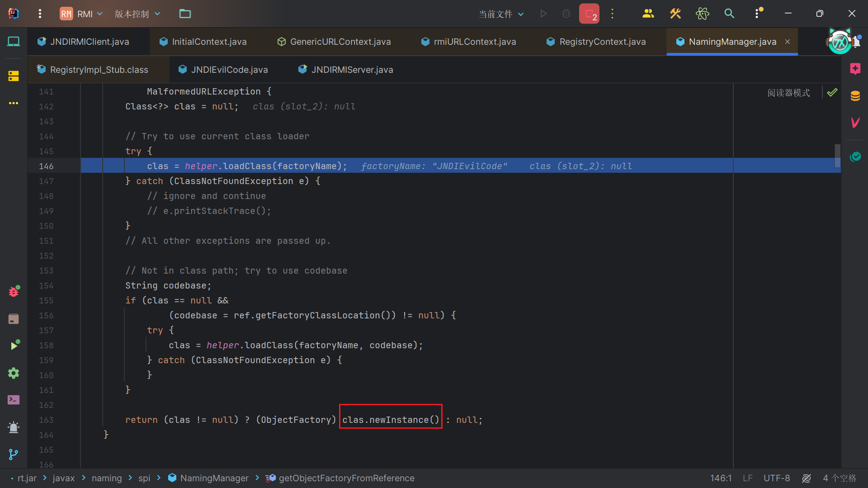Open the Structure tool window icon
Screen dimensions: 868x488
click(x=14, y=76)
